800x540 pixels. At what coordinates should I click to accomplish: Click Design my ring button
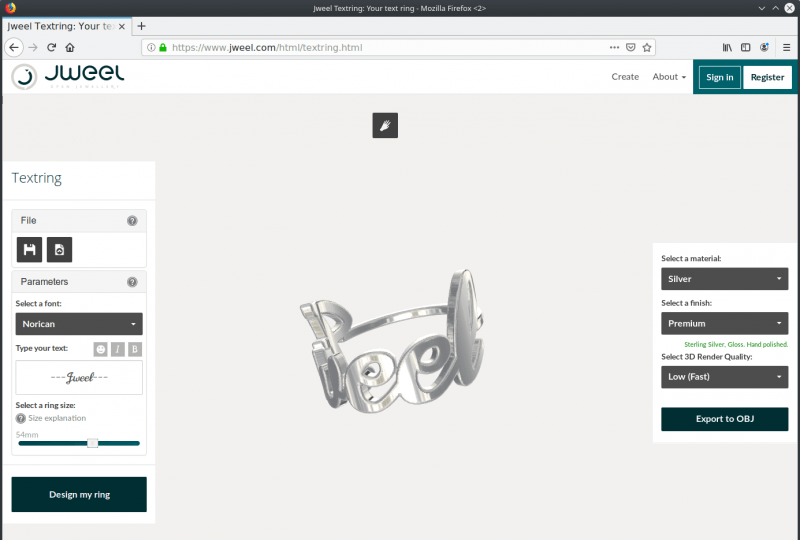pyautogui.click(x=79, y=494)
